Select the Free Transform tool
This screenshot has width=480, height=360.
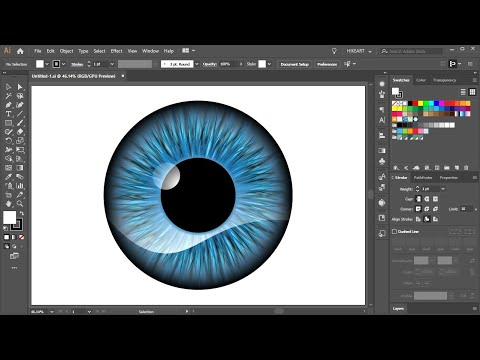[x=20, y=150]
